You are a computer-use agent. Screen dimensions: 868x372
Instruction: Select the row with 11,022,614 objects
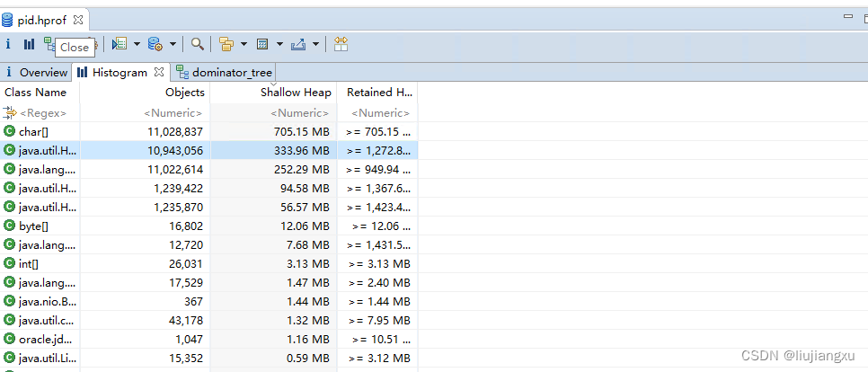coord(208,169)
